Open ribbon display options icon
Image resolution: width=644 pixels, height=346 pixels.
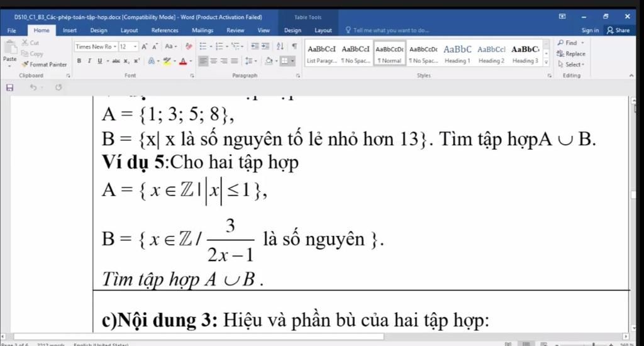(562, 16)
